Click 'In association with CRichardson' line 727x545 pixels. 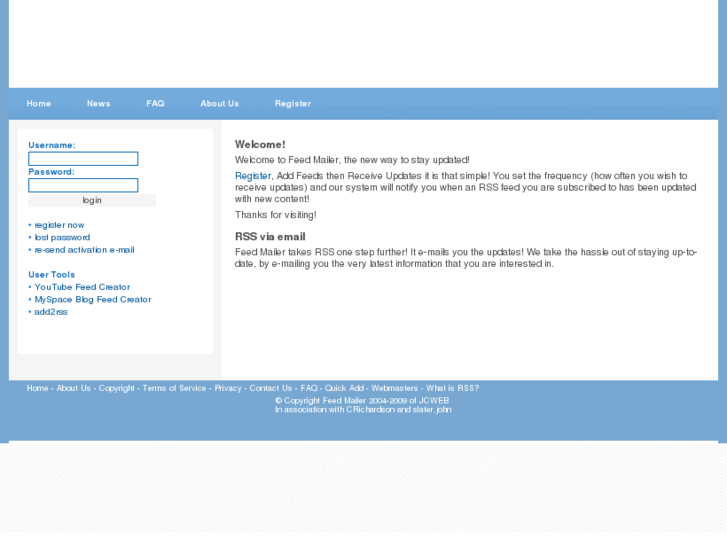tap(363, 410)
